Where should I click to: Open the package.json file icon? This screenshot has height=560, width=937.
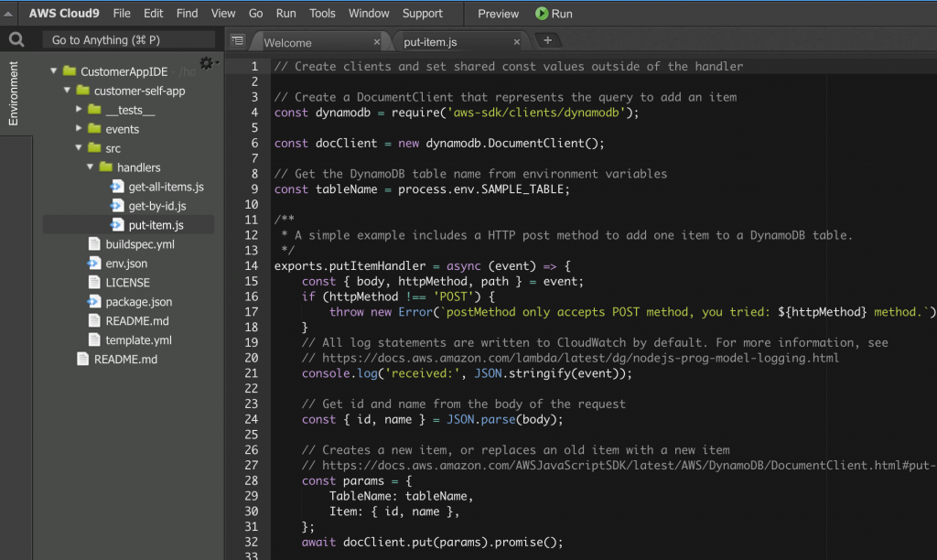pos(94,302)
